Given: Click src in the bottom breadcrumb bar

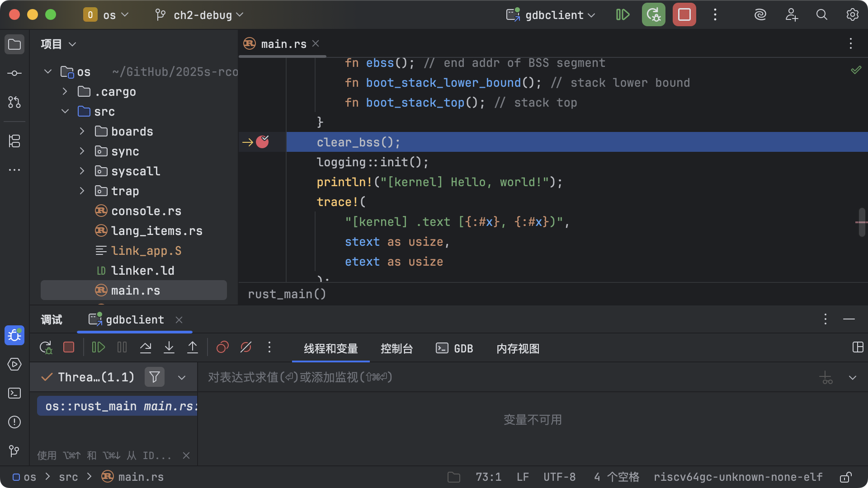Looking at the screenshot, I should [x=68, y=477].
